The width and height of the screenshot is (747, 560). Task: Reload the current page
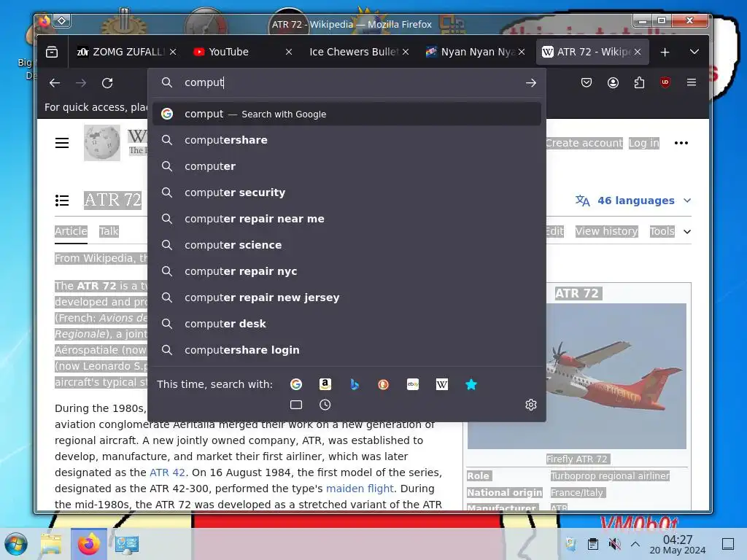tap(107, 83)
